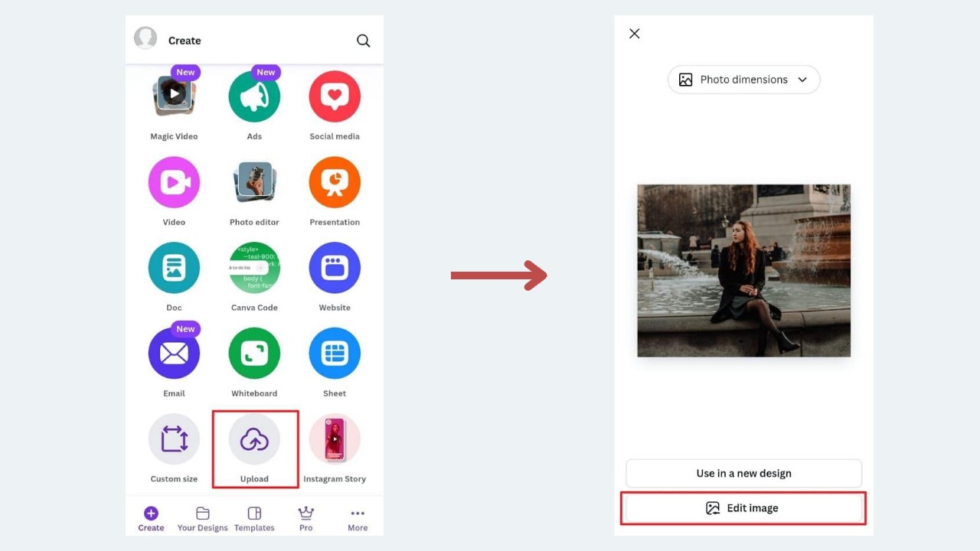The height and width of the screenshot is (551, 980).
Task: Click the "Social media" label
Action: coord(335,136)
